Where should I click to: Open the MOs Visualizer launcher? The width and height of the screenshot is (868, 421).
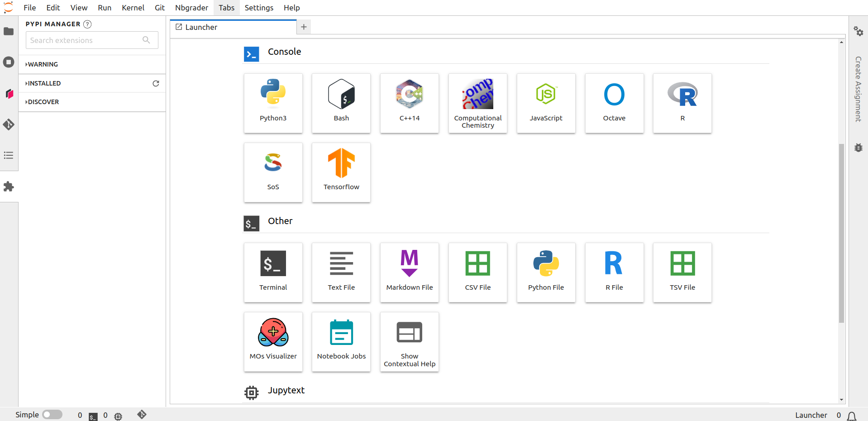point(273,341)
